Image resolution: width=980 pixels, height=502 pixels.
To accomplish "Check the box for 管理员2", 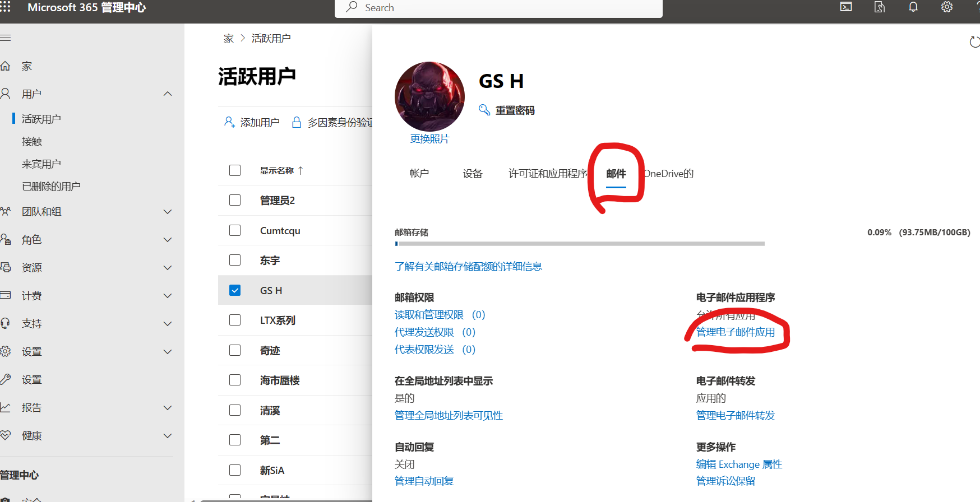I will pyautogui.click(x=235, y=200).
